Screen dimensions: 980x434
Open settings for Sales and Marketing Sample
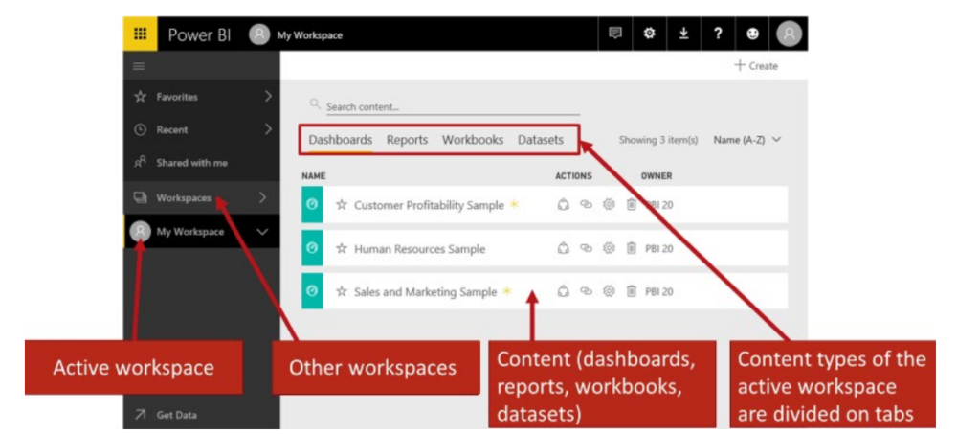point(609,291)
